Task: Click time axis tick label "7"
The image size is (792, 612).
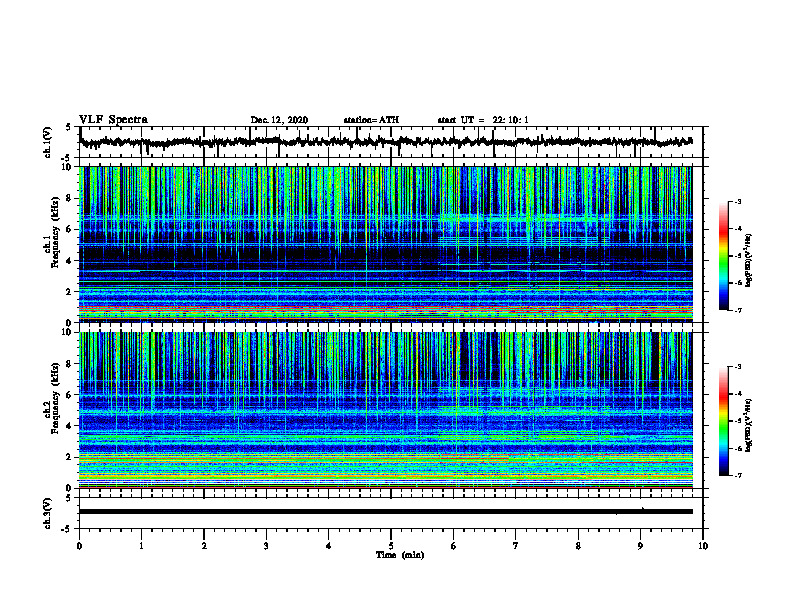Action: pyautogui.click(x=516, y=546)
